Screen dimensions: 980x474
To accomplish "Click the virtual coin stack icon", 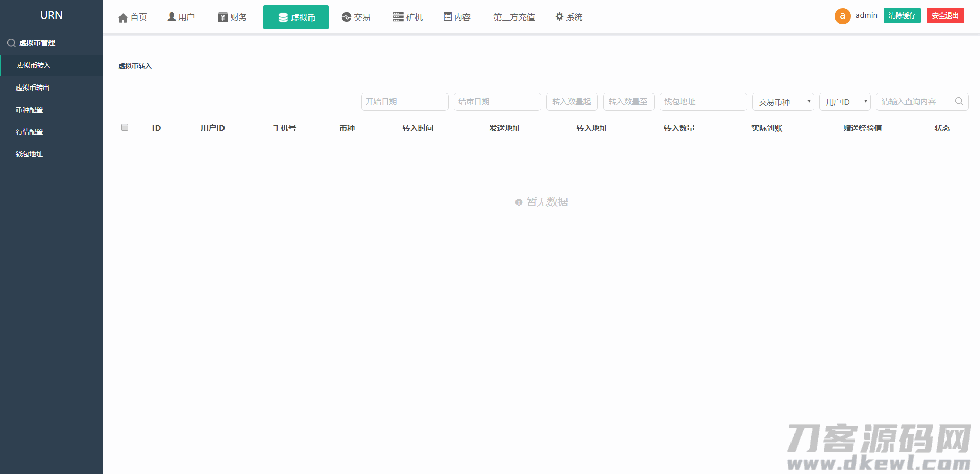I will point(283,18).
